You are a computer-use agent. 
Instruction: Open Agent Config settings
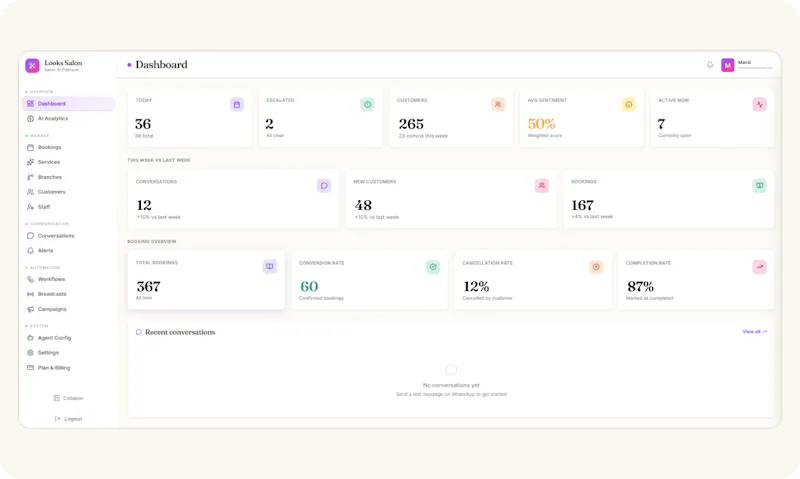tap(68, 338)
